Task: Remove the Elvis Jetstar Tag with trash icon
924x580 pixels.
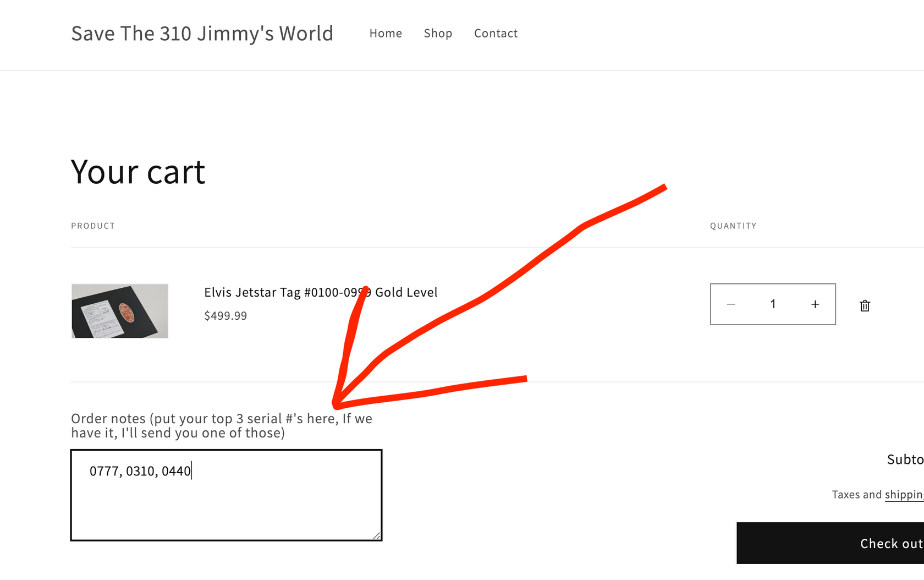Action: click(865, 305)
